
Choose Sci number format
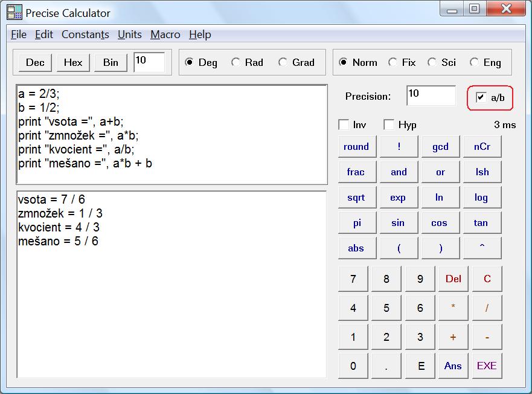(x=432, y=62)
